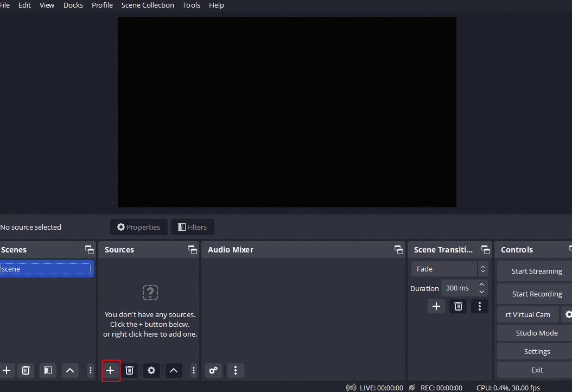Click the Scene Transitions dock title
Viewport: 572px width, 392px height.
pyautogui.click(x=443, y=250)
